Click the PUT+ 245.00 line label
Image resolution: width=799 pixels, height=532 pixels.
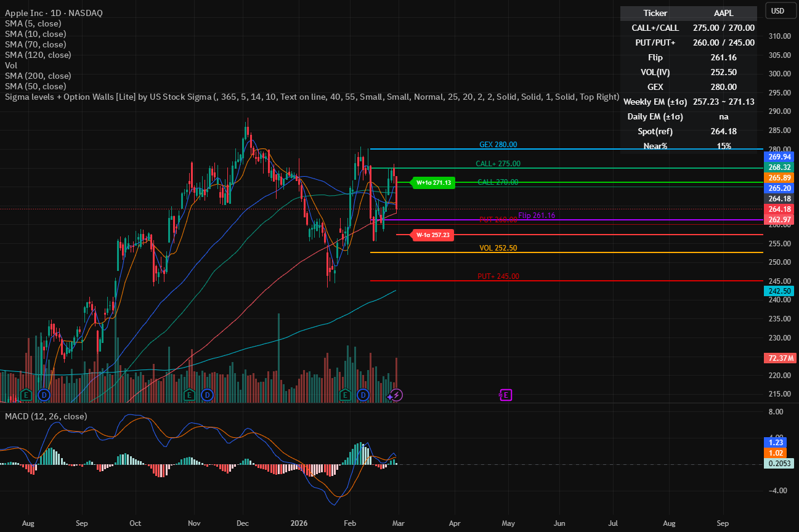[x=498, y=276]
